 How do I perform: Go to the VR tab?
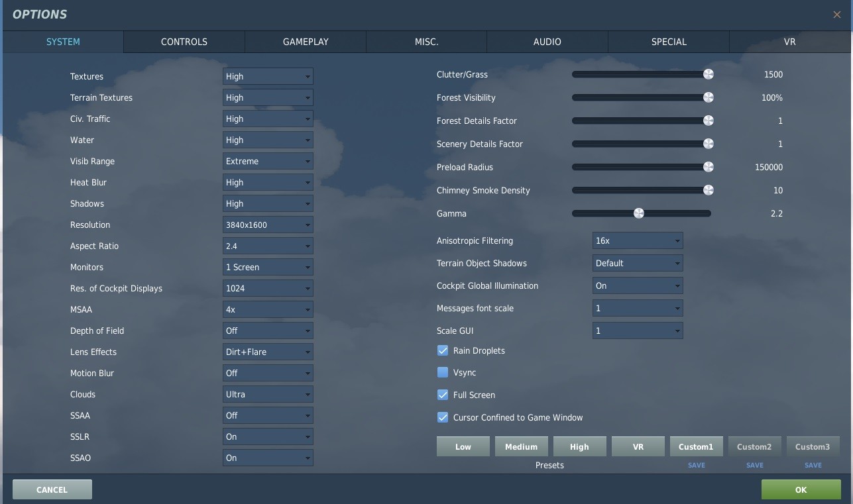(x=789, y=42)
